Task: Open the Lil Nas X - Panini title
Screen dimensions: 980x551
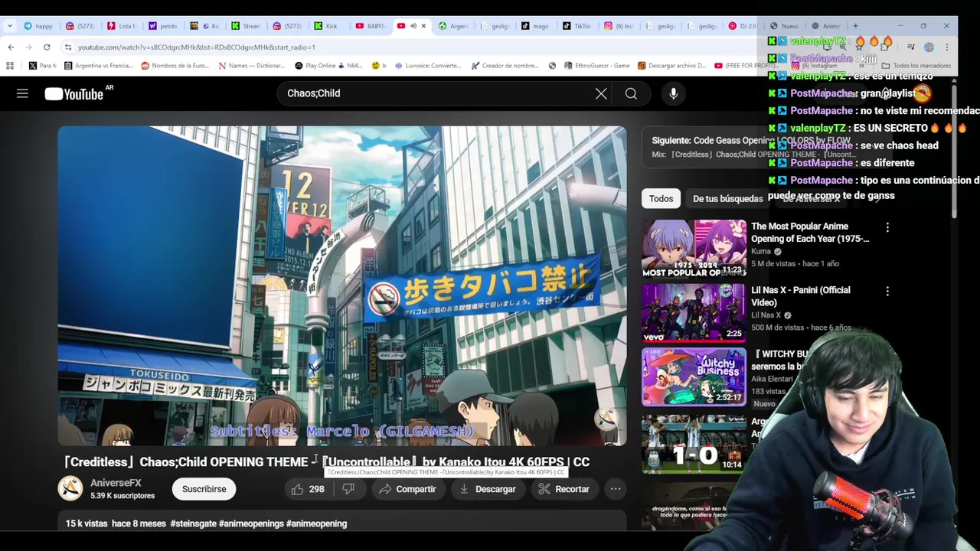Action: coord(801,296)
